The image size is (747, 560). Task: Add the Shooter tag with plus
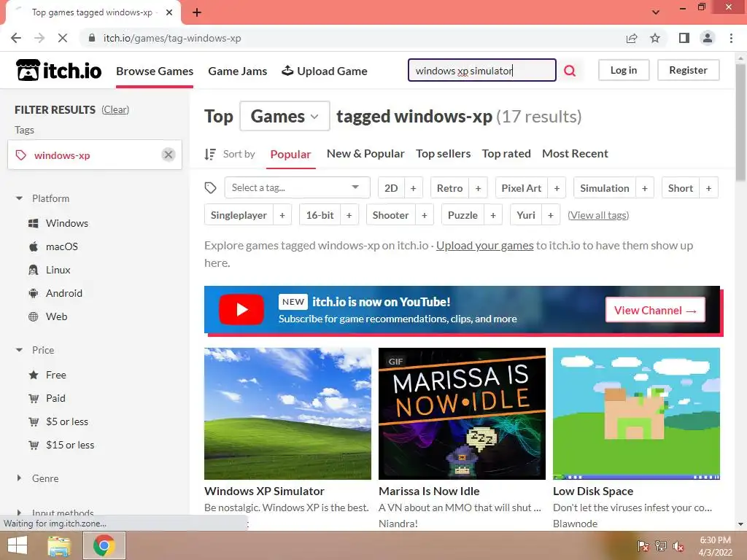(x=424, y=215)
